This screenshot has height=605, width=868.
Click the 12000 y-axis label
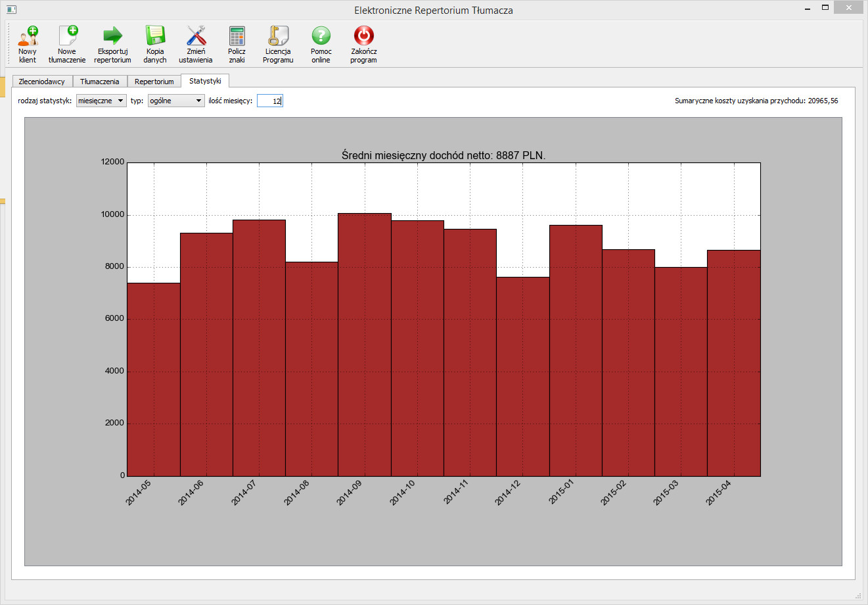coord(112,162)
